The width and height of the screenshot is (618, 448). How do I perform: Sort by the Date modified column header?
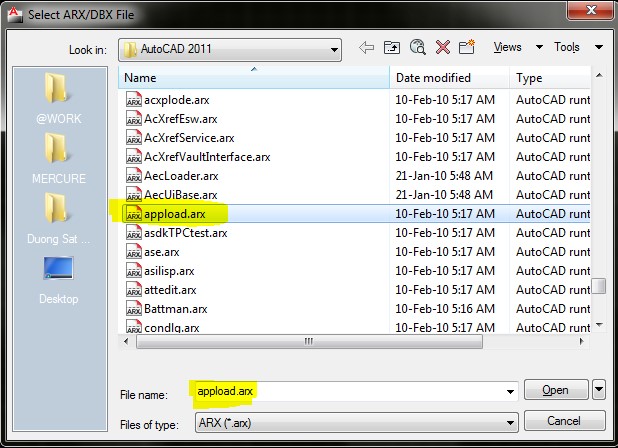click(x=449, y=78)
